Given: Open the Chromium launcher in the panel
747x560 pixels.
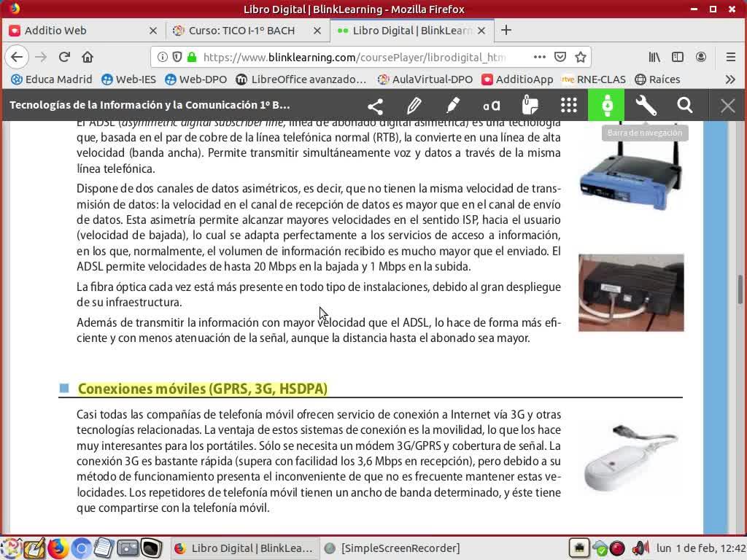Looking at the screenshot, I should coord(81,548).
